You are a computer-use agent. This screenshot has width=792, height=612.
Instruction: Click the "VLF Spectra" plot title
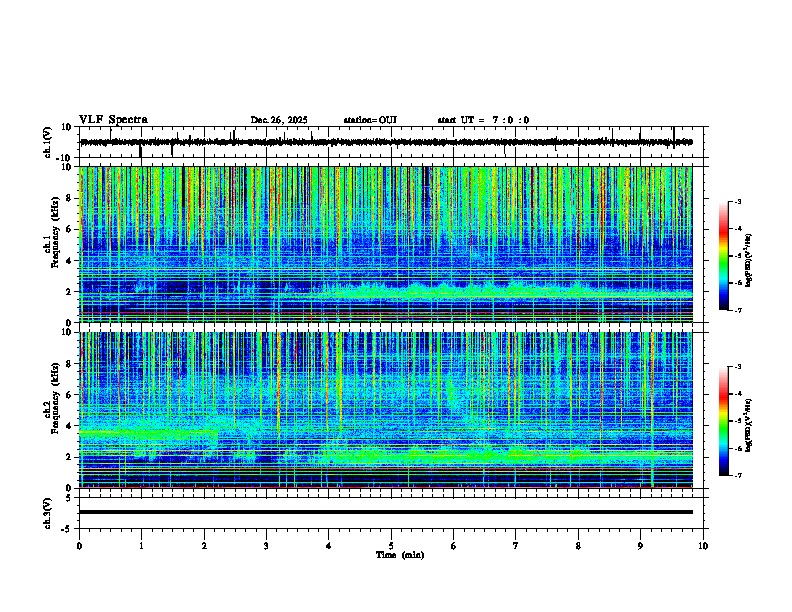point(113,120)
